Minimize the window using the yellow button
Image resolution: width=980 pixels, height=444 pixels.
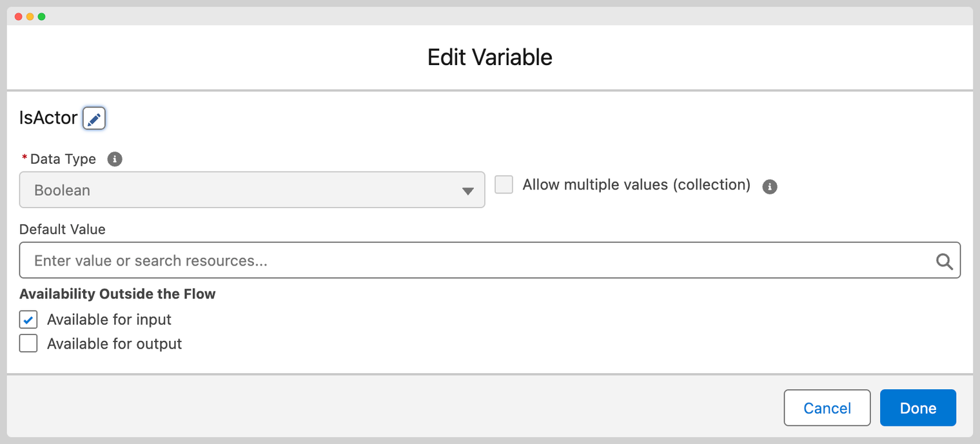click(x=30, y=17)
